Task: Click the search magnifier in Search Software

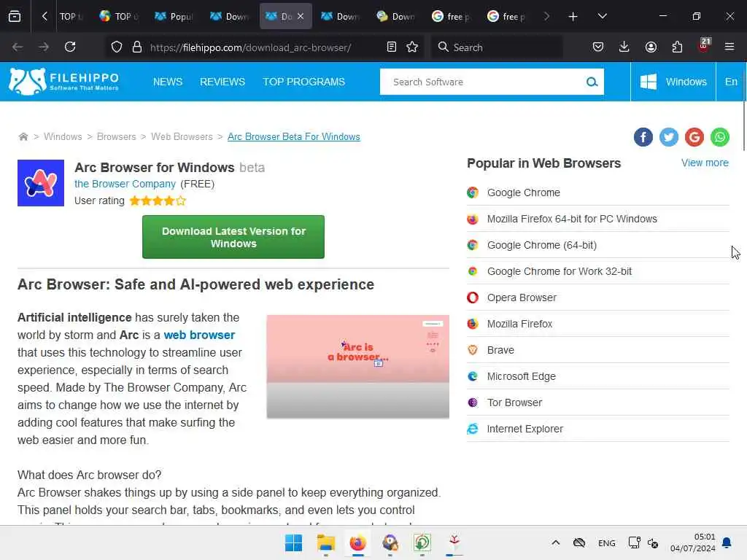Action: coord(592,82)
